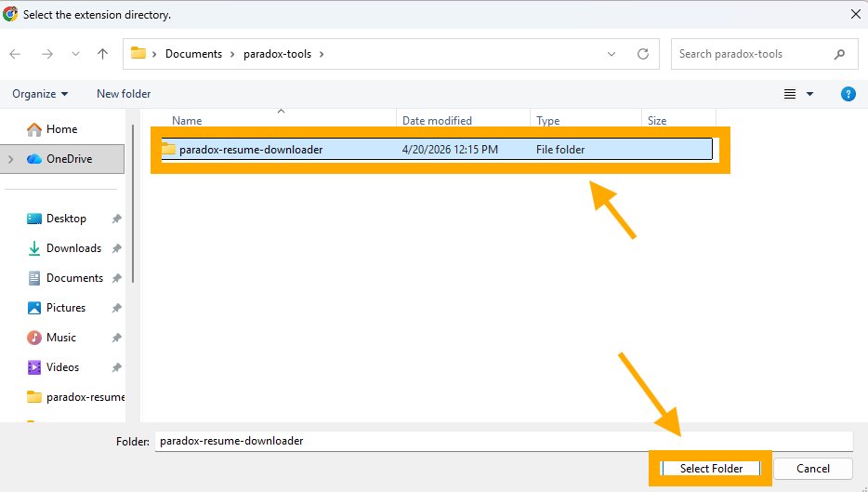Open Desktop in Quick access

tap(66, 219)
